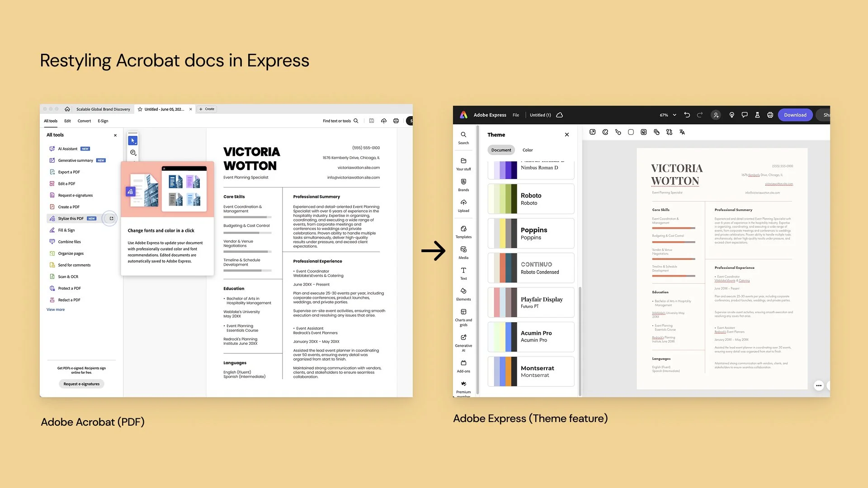This screenshot has height=488, width=868.
Task: Open the Acrobat Edit menu
Action: pyautogui.click(x=67, y=121)
